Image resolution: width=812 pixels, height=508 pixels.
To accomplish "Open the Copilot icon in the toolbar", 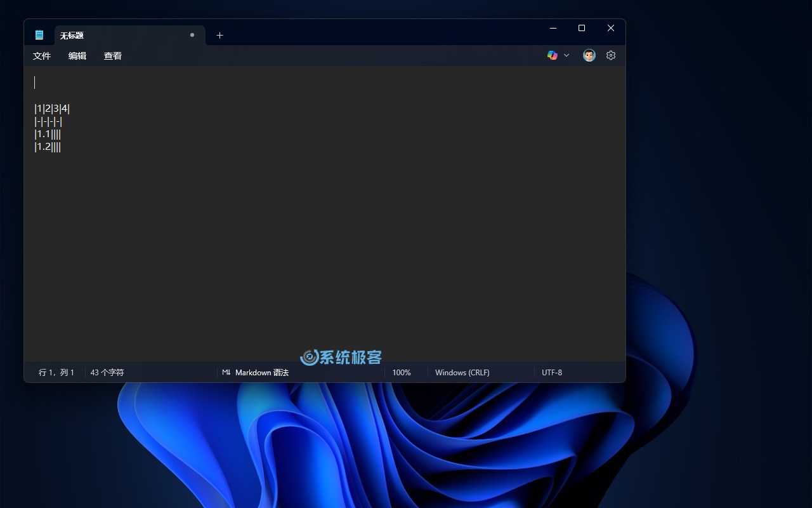I will tap(553, 55).
